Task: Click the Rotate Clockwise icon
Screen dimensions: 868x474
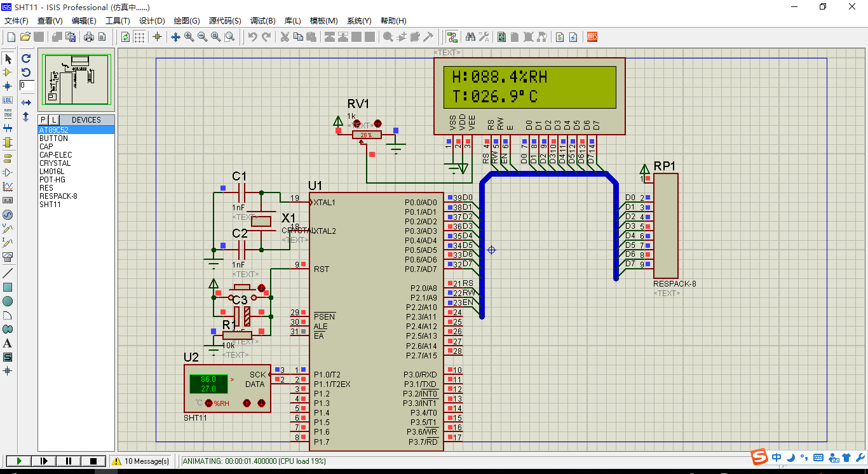Action: click(x=26, y=58)
